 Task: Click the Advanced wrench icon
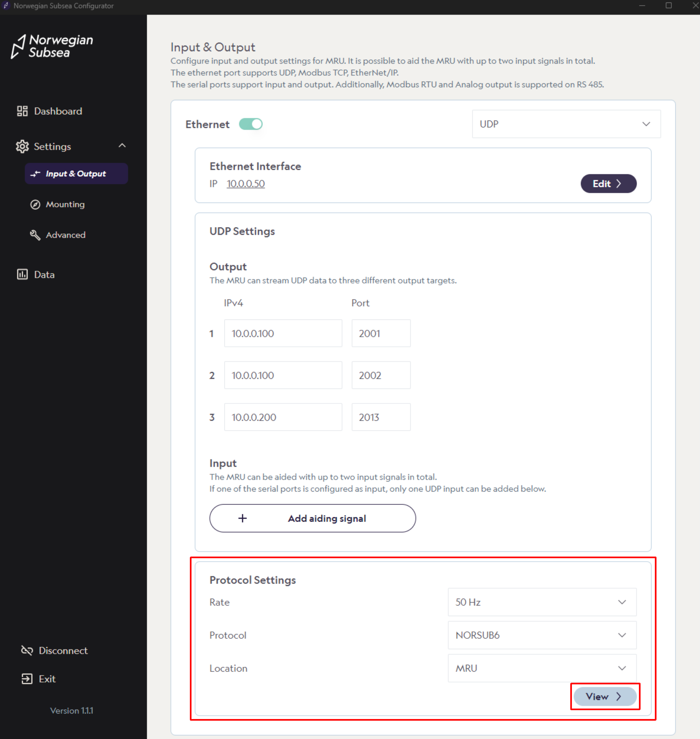pos(35,235)
